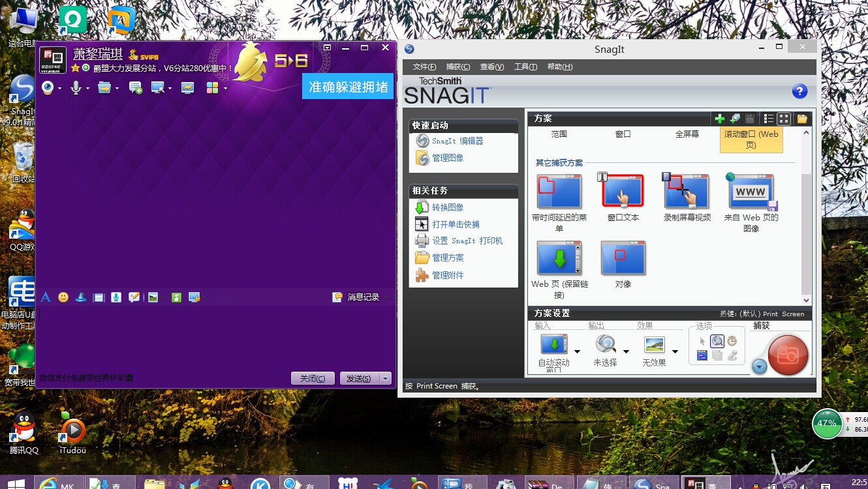Open the SnagIt 编辑器 link
Image resolution: width=868 pixels, height=489 pixels.
coord(457,141)
